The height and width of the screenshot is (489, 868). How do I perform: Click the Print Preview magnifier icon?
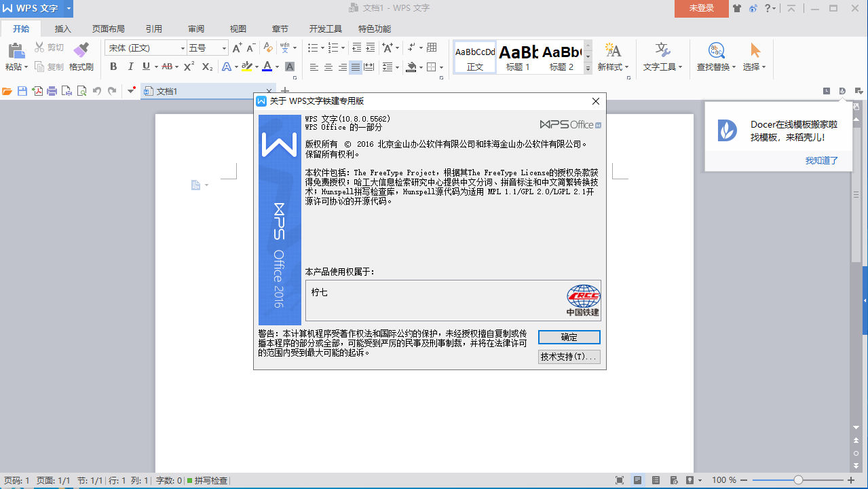click(x=81, y=91)
